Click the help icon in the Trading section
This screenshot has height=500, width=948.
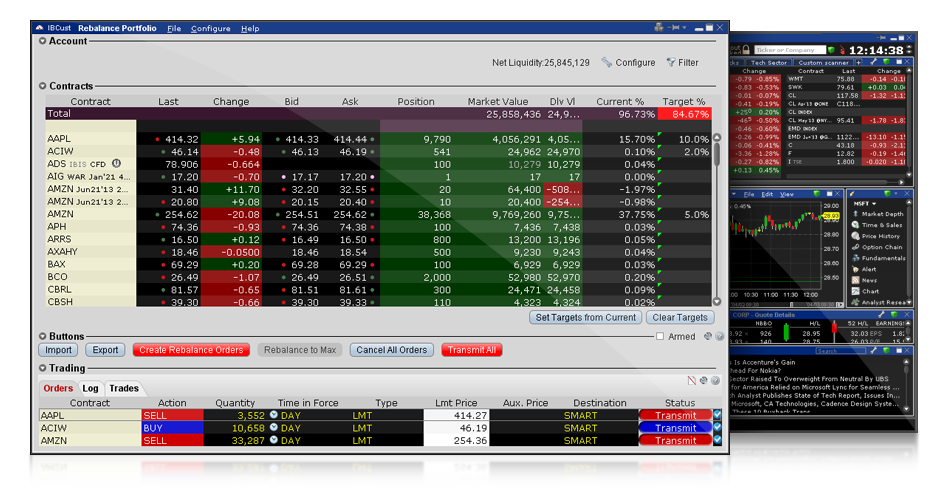[715, 380]
